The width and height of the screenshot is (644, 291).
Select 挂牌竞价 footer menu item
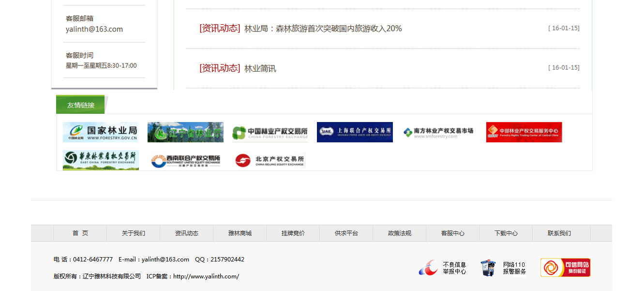[x=293, y=233]
